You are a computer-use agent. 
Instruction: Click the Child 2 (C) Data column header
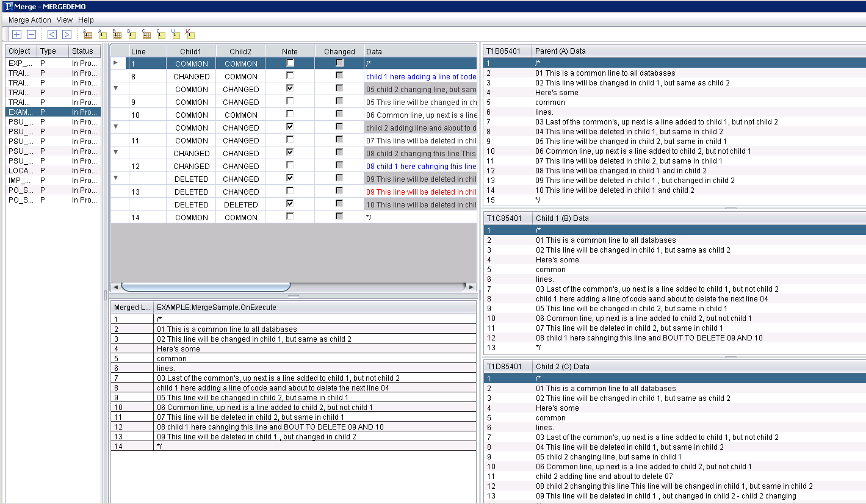pos(698,367)
